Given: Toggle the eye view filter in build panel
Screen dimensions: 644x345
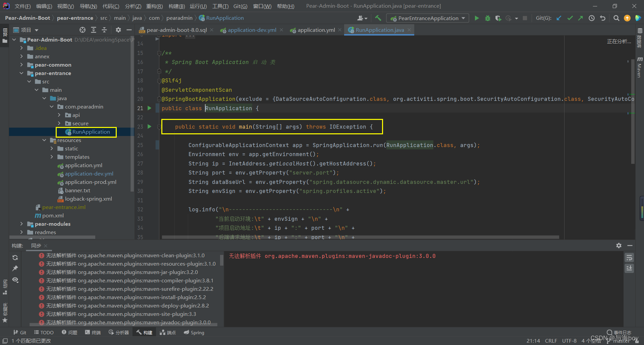Looking at the screenshot, I should [15, 280].
